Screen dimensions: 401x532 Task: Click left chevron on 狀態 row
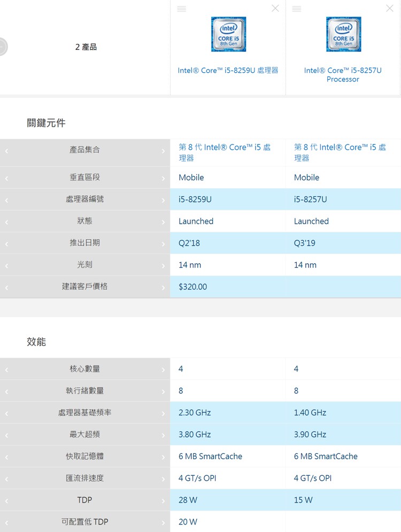click(x=6, y=222)
